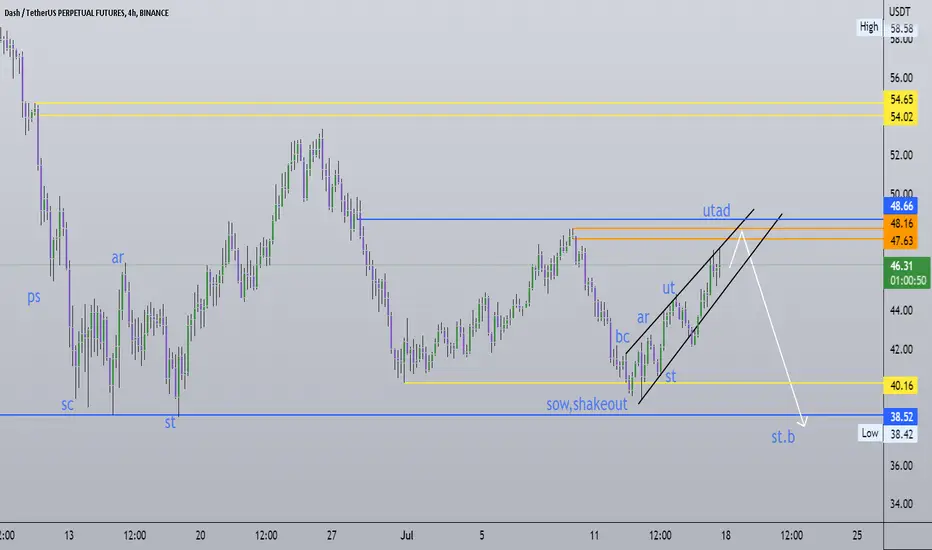The height and width of the screenshot is (550, 932).
Task: Select the 'ps' text annotation
Action: (34, 297)
